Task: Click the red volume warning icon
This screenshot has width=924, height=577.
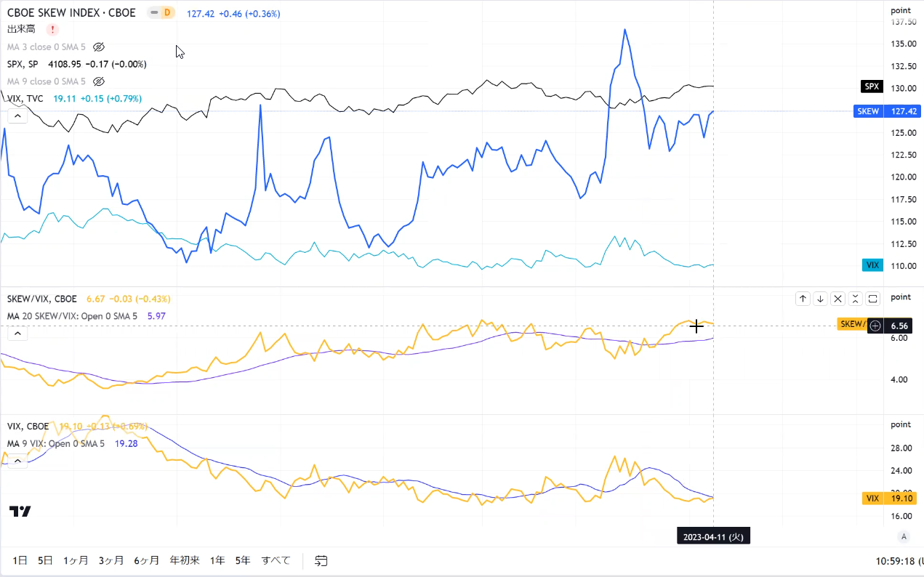Action: (52, 29)
